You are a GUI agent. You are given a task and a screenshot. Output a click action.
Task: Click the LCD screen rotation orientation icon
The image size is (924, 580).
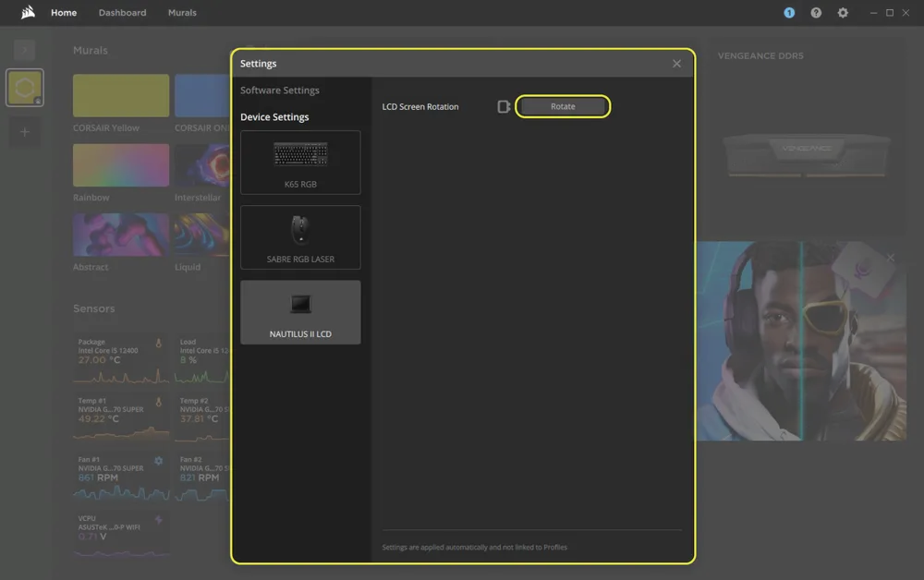coord(504,106)
